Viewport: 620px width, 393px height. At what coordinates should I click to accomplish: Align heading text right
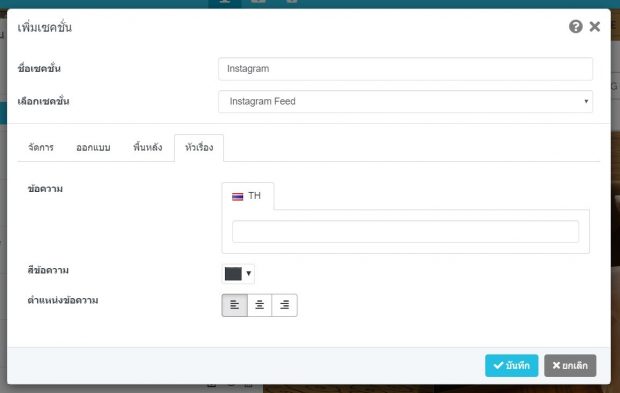click(284, 305)
